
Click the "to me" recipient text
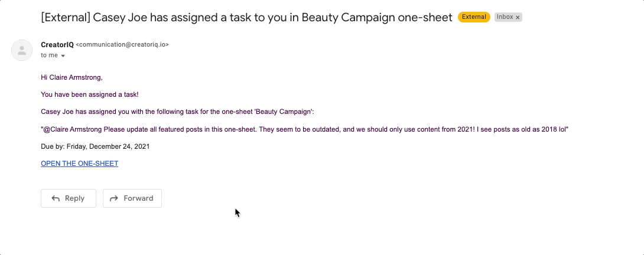(49, 55)
